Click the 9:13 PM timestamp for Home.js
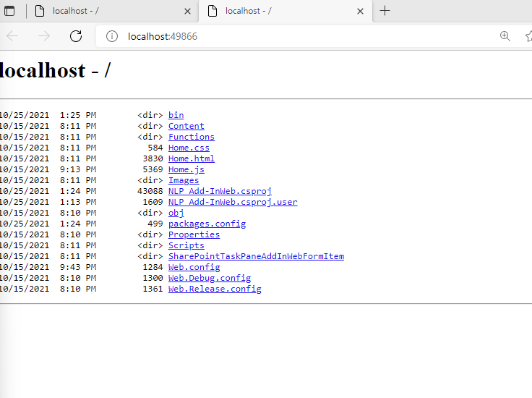Viewport: 532px width, 398px height. point(78,169)
